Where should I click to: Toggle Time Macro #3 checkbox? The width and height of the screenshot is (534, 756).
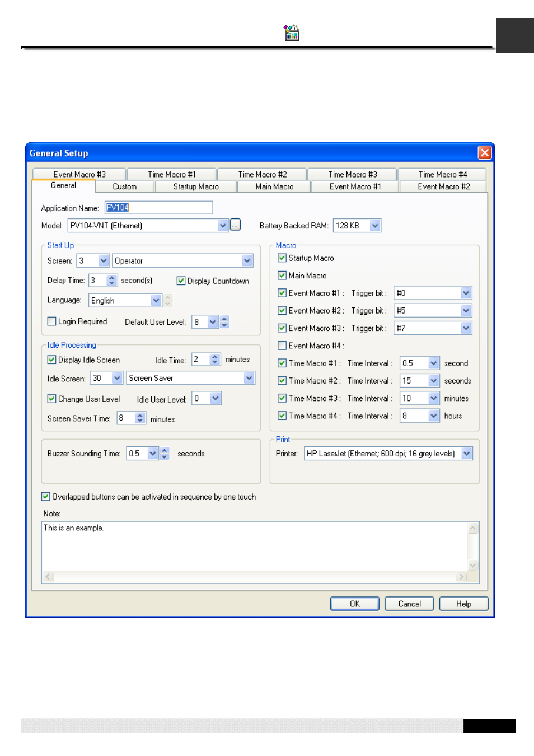[282, 398]
